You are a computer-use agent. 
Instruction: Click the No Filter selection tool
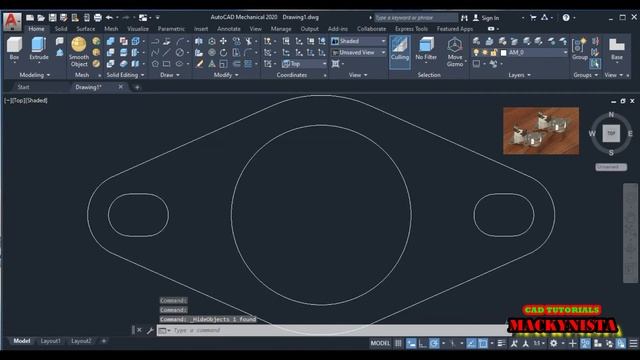[426, 49]
